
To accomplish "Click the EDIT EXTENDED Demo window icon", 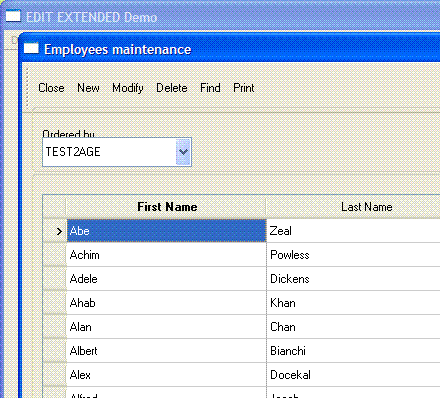I will point(13,16).
